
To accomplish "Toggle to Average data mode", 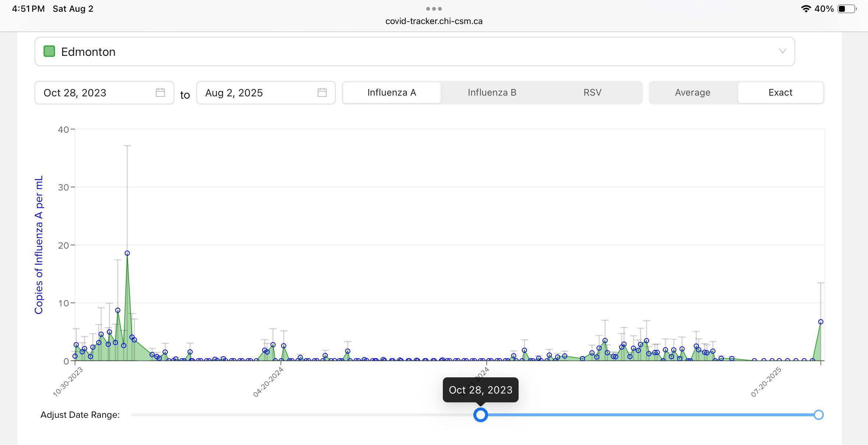I will coord(693,93).
